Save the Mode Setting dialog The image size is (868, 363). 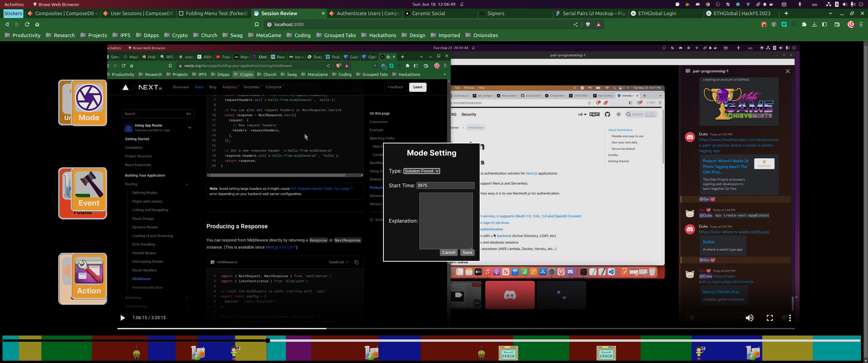click(x=467, y=253)
